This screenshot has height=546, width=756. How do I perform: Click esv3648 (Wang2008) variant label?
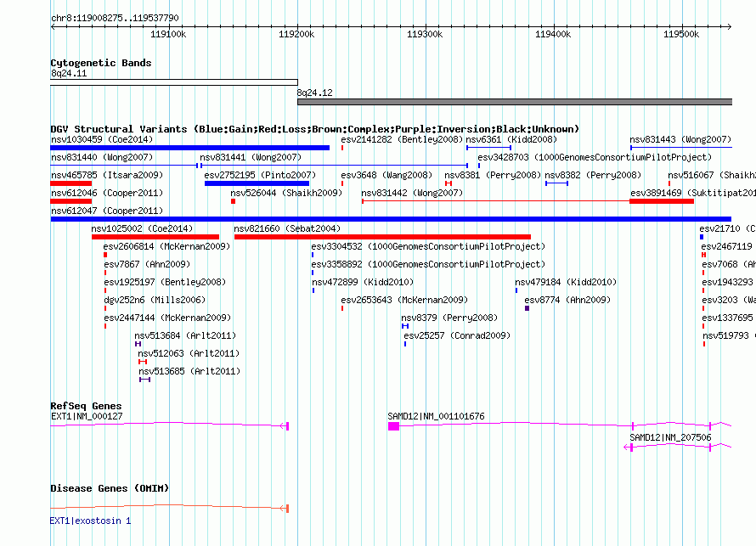click(386, 175)
